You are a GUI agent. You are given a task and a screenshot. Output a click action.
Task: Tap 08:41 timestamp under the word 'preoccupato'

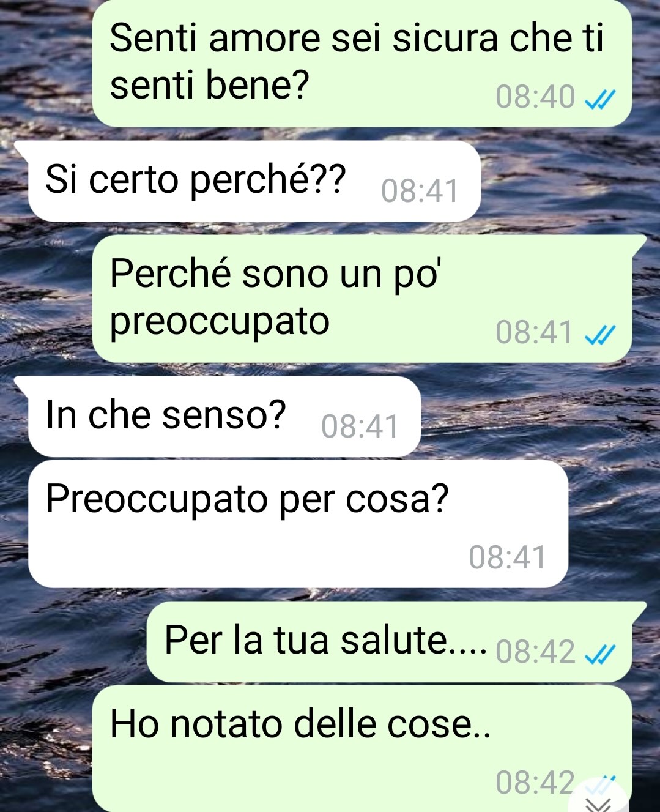click(x=535, y=333)
